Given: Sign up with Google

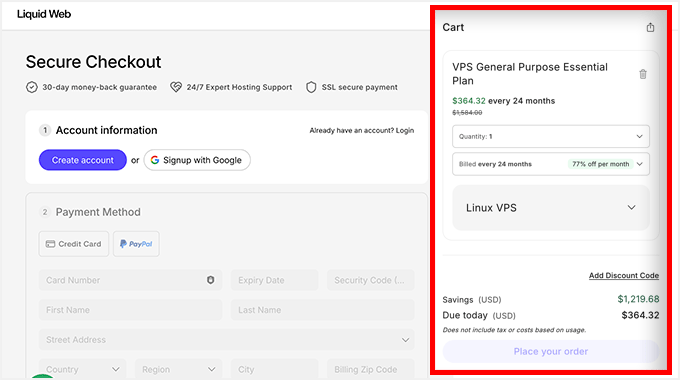Looking at the screenshot, I should click(197, 160).
